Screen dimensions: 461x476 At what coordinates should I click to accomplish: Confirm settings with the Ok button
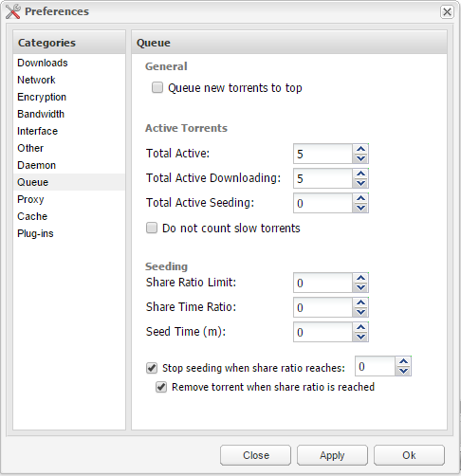(409, 455)
